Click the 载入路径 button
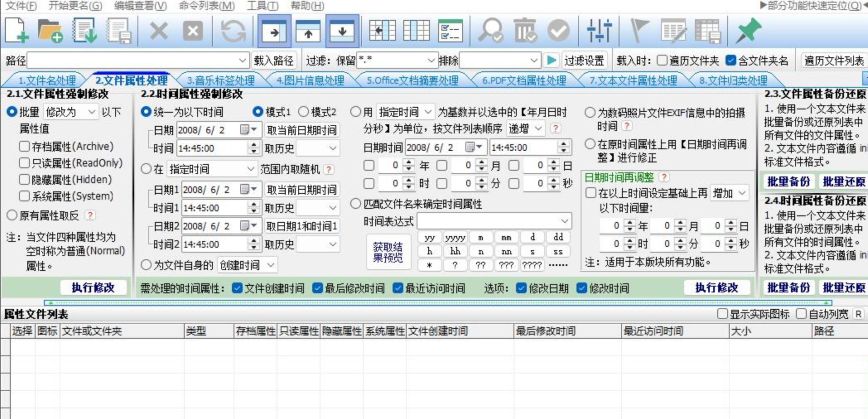This screenshot has width=868, height=419. (273, 60)
